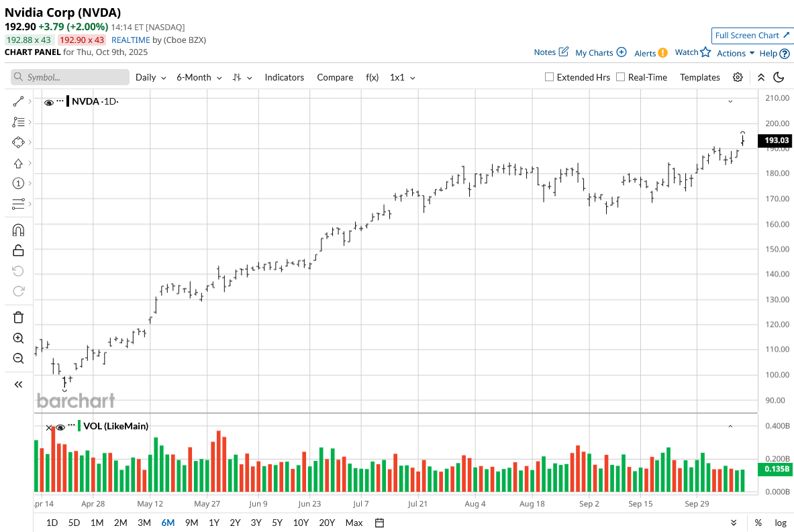794x532 pixels.
Task: Select the 6M time range
Action: pyautogui.click(x=168, y=523)
